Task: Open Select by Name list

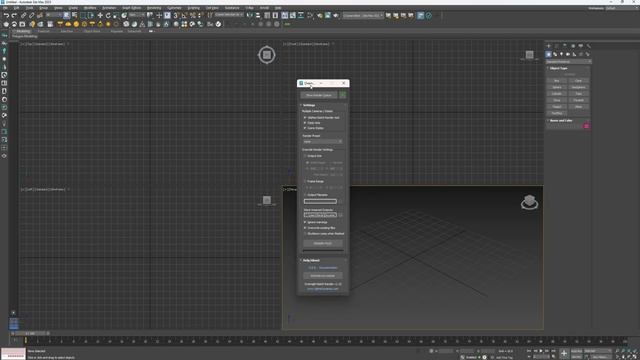Action: coord(75,16)
